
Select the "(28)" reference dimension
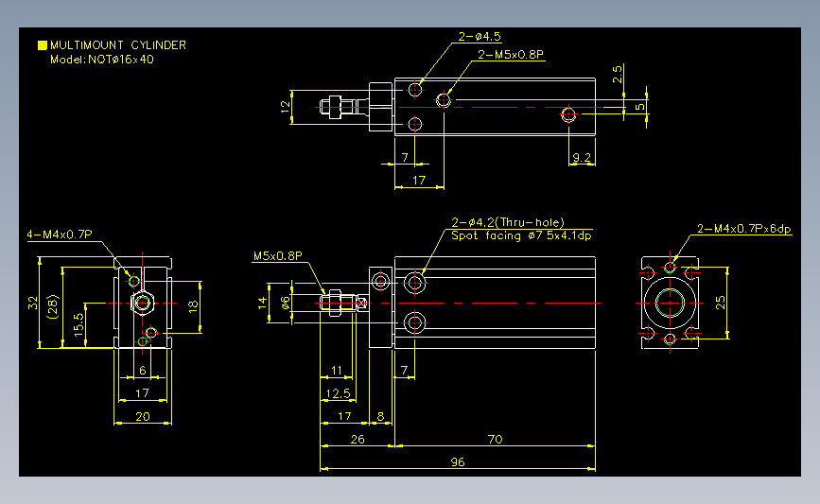point(53,307)
